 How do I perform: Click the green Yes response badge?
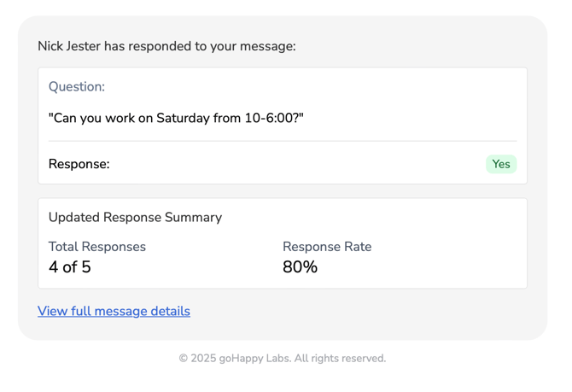[501, 164]
